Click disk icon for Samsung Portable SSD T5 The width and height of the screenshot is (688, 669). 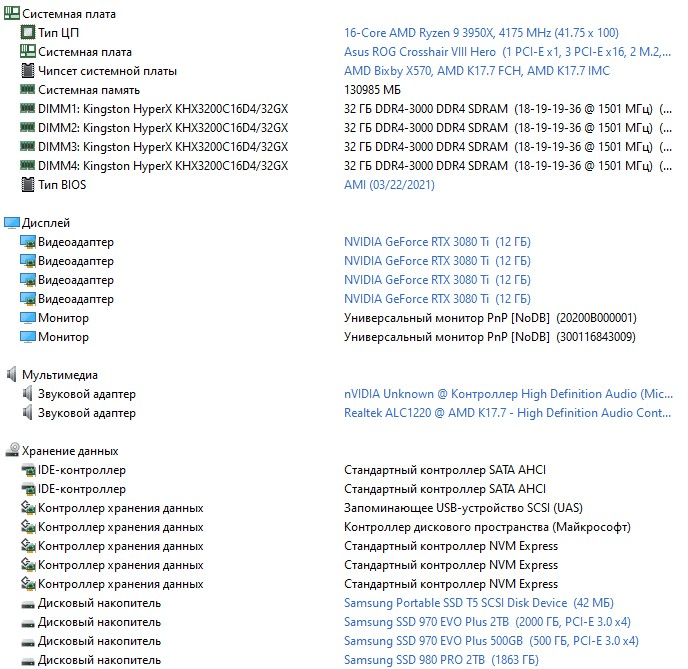pos(28,605)
